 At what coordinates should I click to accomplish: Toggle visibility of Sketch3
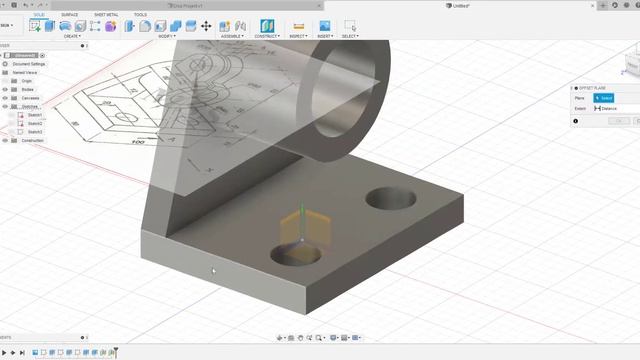tap(11, 132)
